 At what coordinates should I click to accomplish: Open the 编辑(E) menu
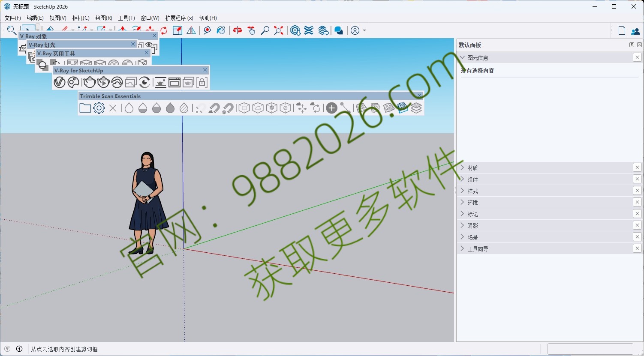[x=35, y=18]
